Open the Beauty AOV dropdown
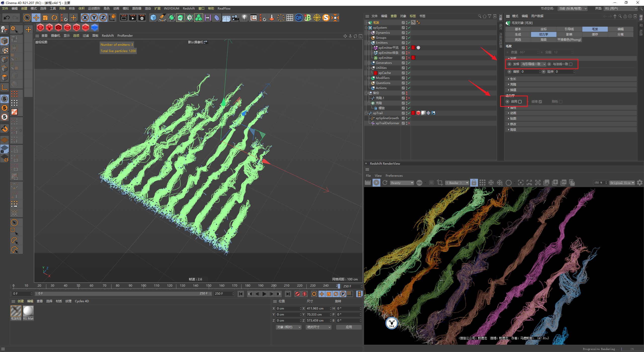644x352 pixels. 402,183
